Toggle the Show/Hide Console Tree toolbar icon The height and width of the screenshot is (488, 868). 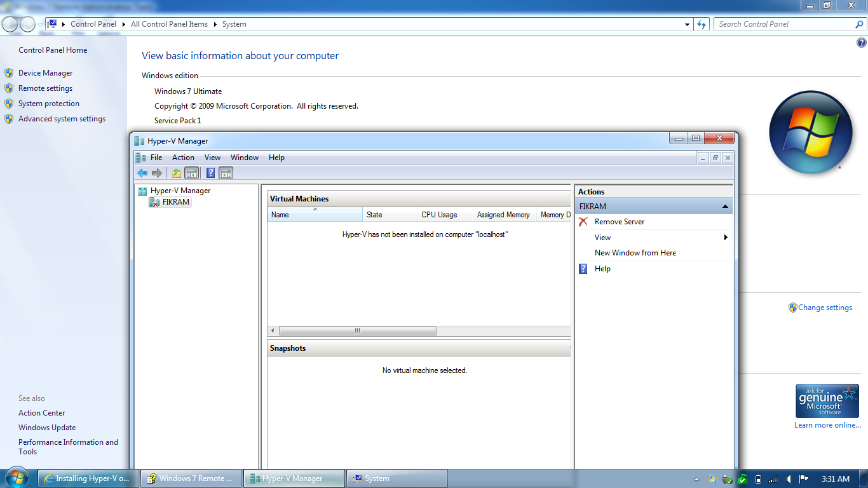(191, 173)
